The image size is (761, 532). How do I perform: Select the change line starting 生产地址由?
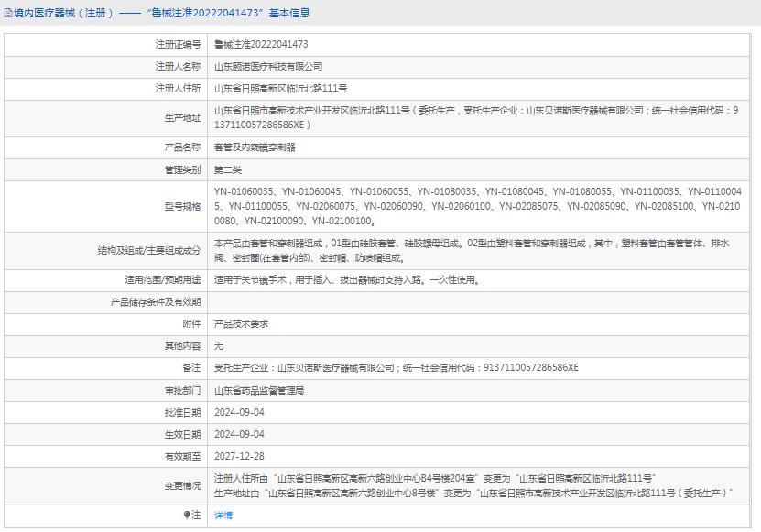(473, 494)
